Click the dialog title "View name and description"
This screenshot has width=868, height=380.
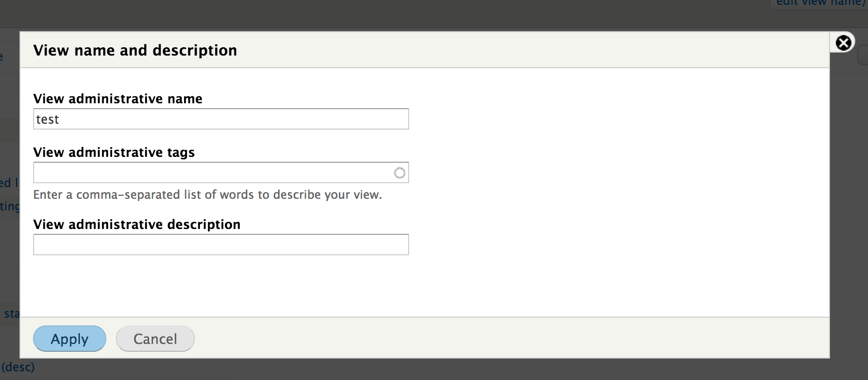(x=135, y=50)
